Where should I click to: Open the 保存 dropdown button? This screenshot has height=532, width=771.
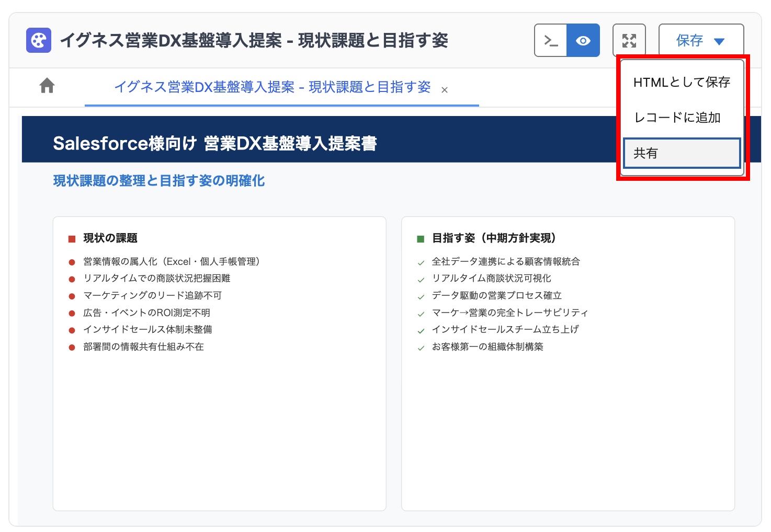(x=700, y=40)
